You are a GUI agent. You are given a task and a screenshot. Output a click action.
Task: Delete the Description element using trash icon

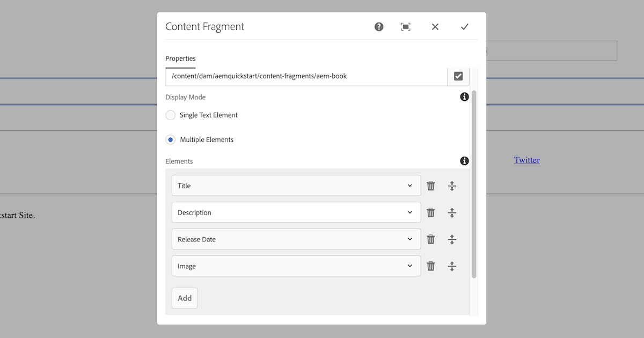430,212
